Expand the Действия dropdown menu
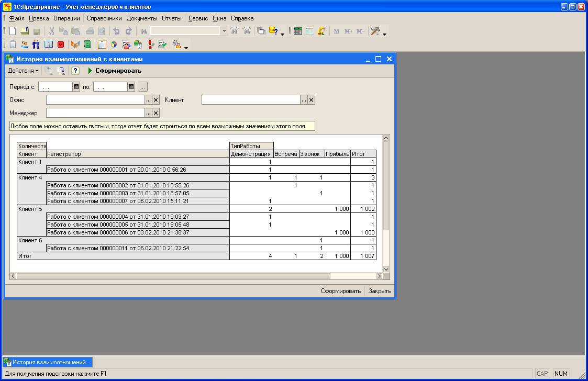Screen dimensions: 588x381 point(23,71)
